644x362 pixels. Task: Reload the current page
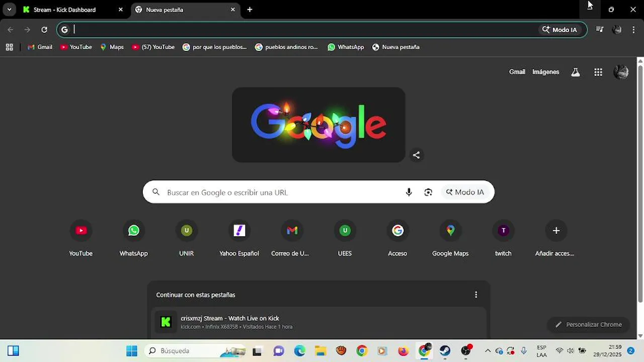(44, 30)
